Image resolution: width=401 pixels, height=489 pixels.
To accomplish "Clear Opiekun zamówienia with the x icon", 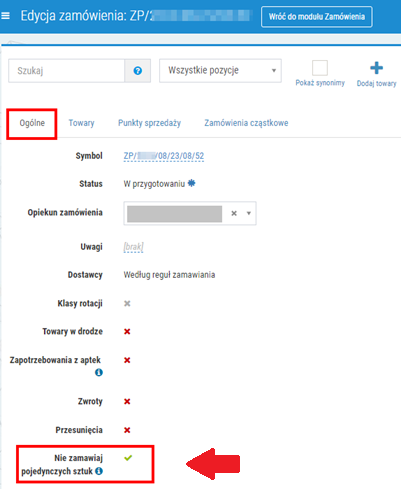I will (x=234, y=213).
